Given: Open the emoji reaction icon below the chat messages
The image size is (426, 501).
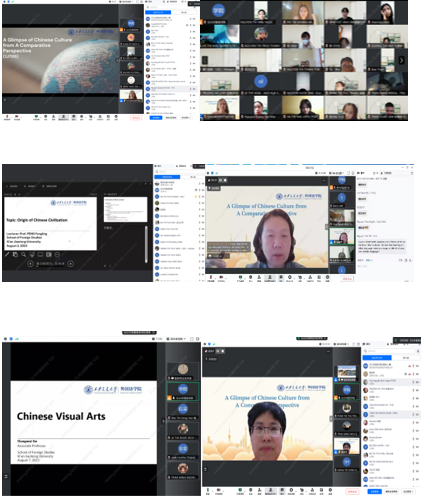Looking at the screenshot, I should 400,260.
